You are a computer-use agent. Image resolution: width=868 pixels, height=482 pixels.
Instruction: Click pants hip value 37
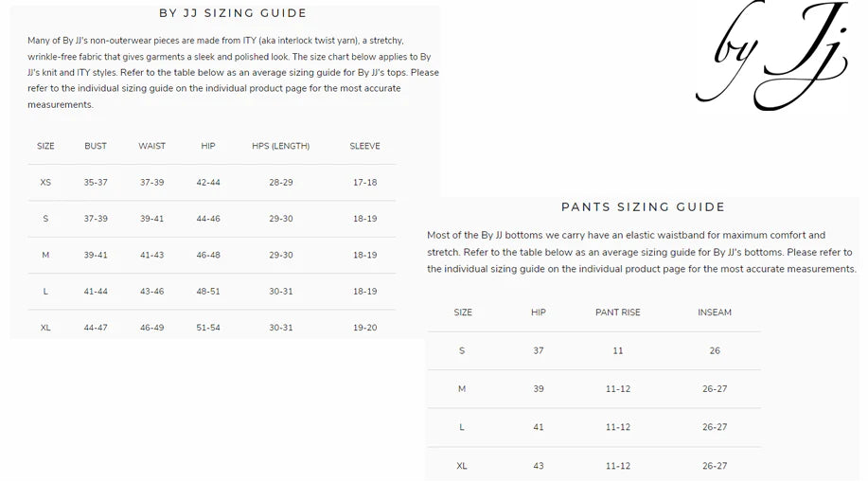pos(539,351)
